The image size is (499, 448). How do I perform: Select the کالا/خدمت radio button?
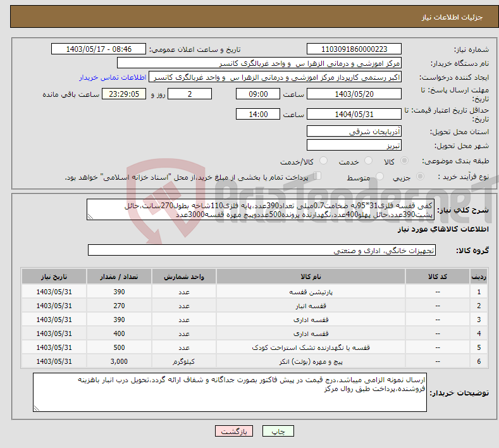click(323, 161)
